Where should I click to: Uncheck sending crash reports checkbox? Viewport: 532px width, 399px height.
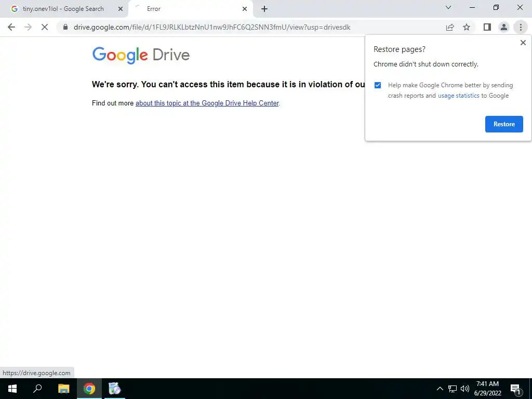[x=378, y=85]
